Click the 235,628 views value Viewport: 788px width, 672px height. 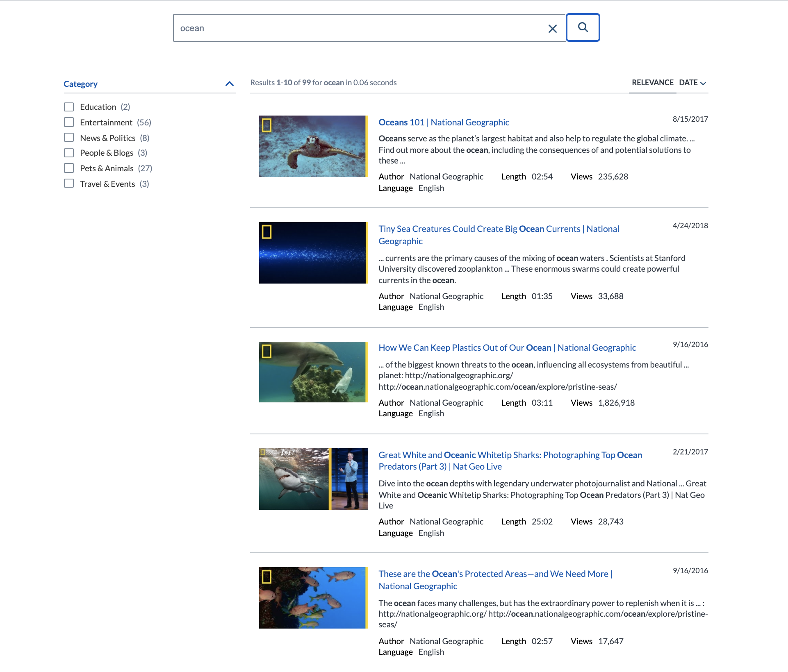coord(613,177)
